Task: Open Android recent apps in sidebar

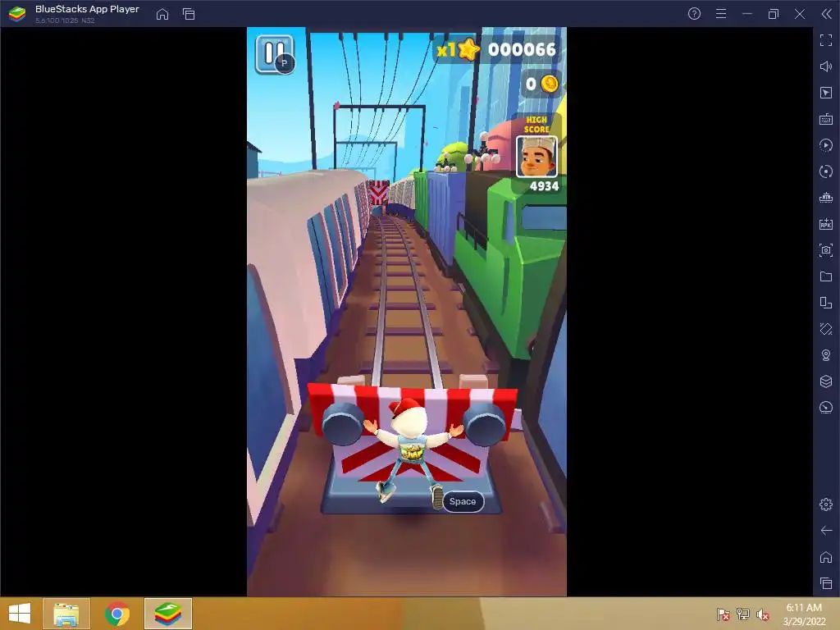Action: [826, 583]
